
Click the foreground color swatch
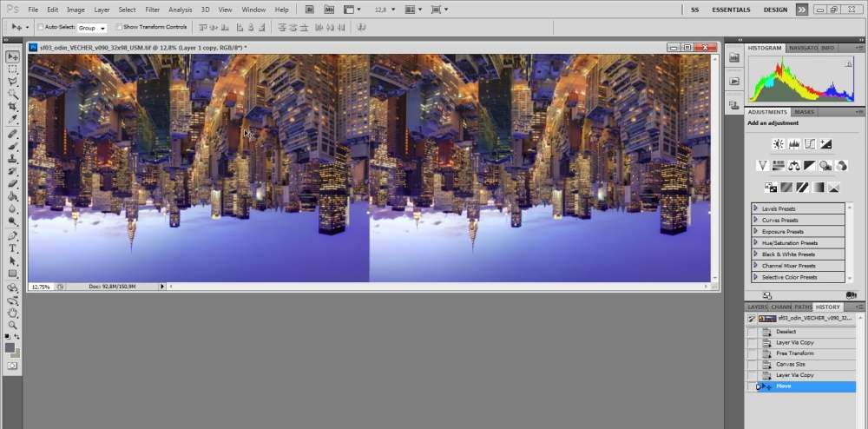pos(10,347)
